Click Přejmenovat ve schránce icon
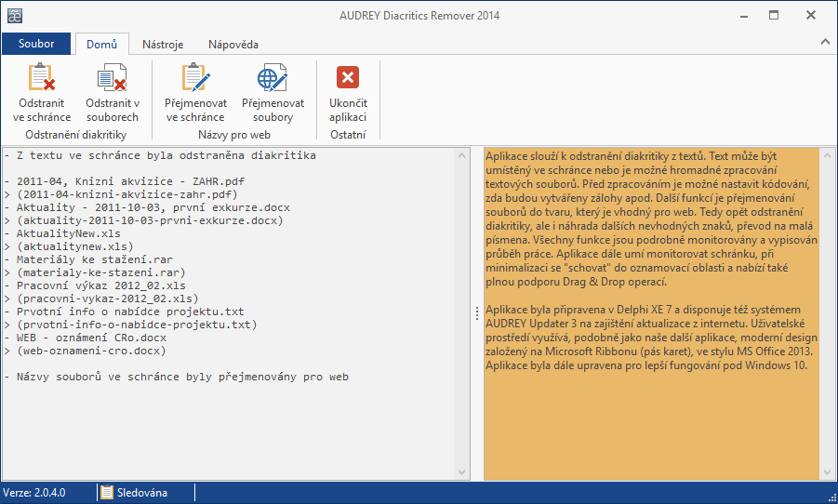The width and height of the screenshot is (838, 504). point(195,78)
